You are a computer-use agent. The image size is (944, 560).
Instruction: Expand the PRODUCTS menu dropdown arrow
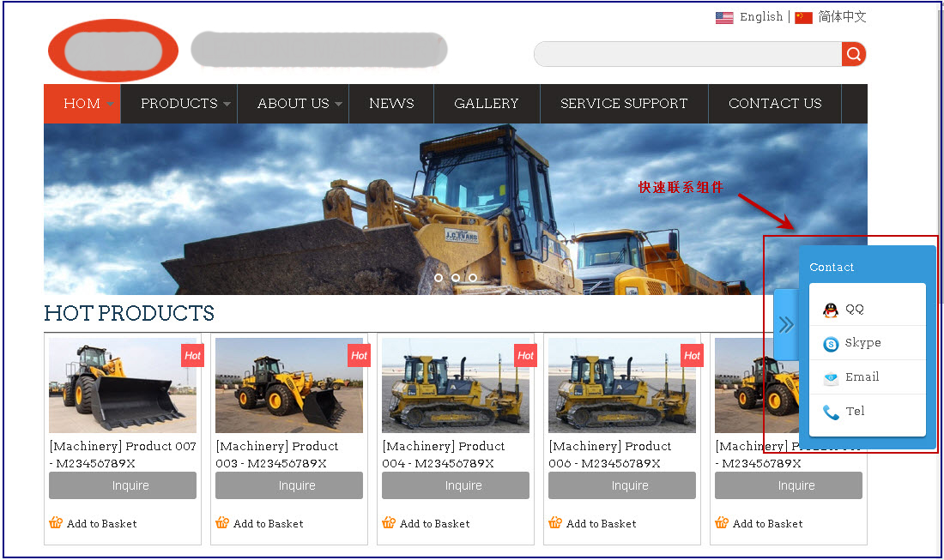pos(227,105)
